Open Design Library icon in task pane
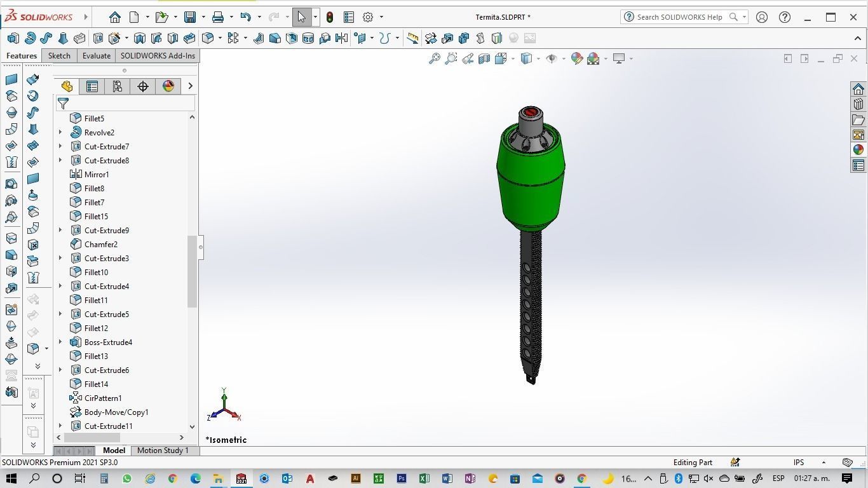Viewport: 868px width, 488px height. (x=858, y=104)
